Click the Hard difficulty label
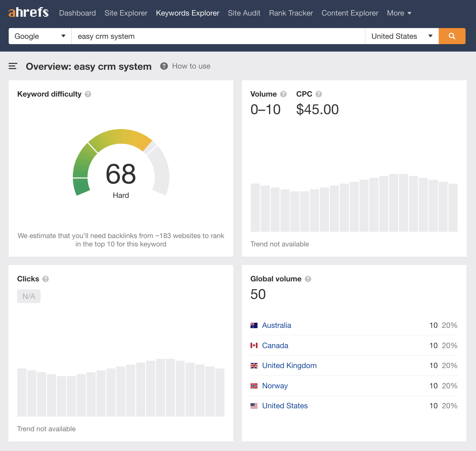Screen dimensions: 476x451 click(x=121, y=195)
